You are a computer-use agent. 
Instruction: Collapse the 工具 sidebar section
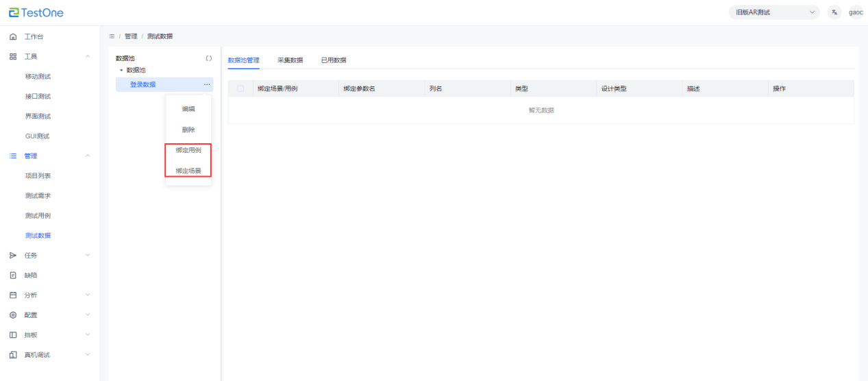click(87, 56)
